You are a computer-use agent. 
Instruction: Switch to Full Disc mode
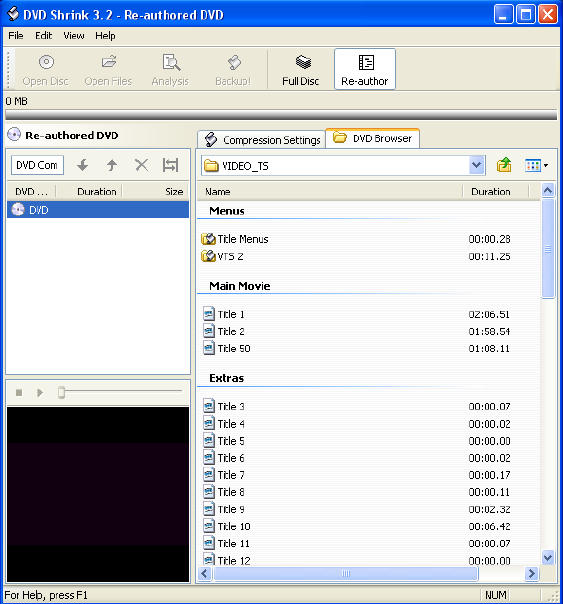tap(300, 70)
